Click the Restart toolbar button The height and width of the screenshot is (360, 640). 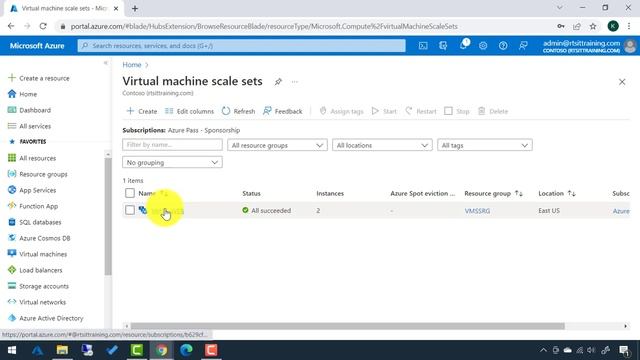coord(421,111)
